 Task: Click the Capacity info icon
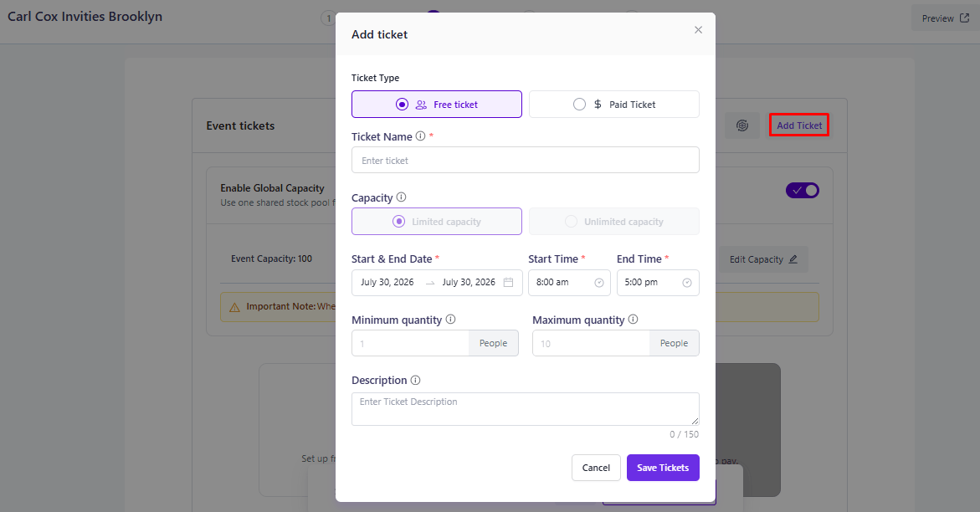(401, 197)
